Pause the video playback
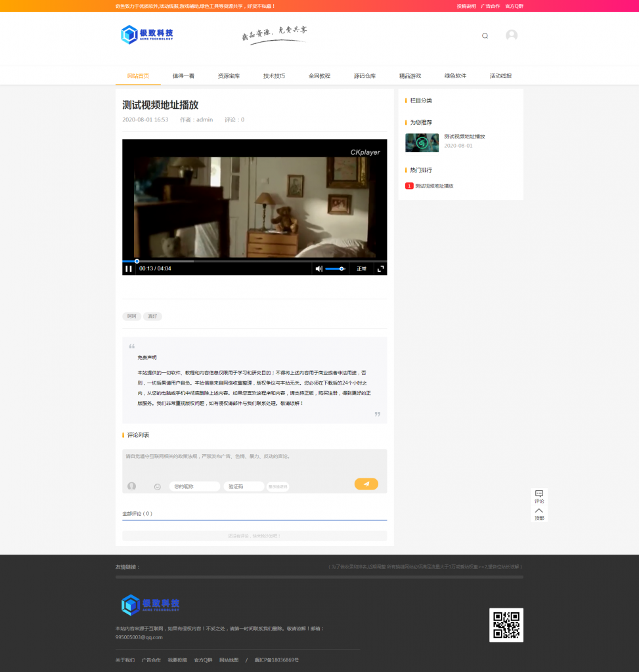The width and height of the screenshot is (639, 672). tap(129, 268)
